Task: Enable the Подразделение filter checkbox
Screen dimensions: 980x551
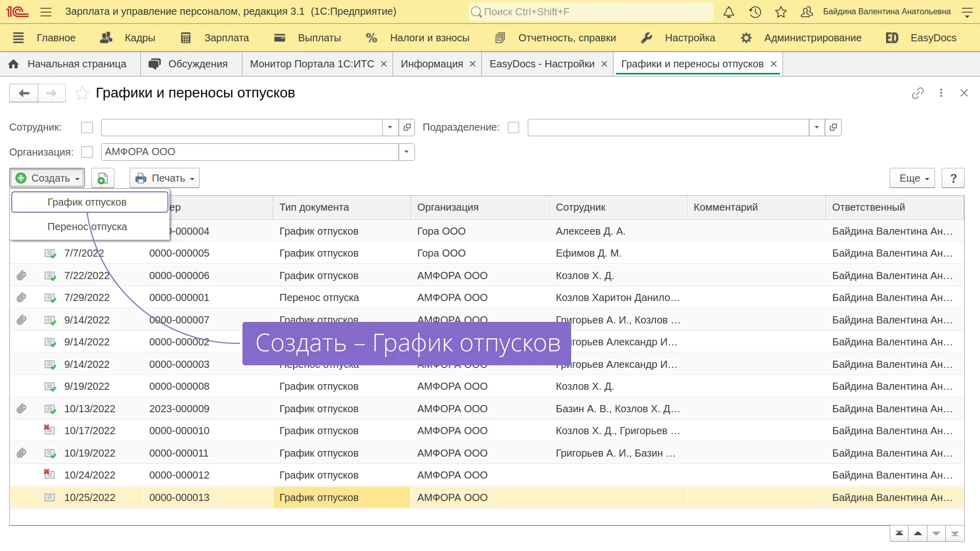Action: 513,128
